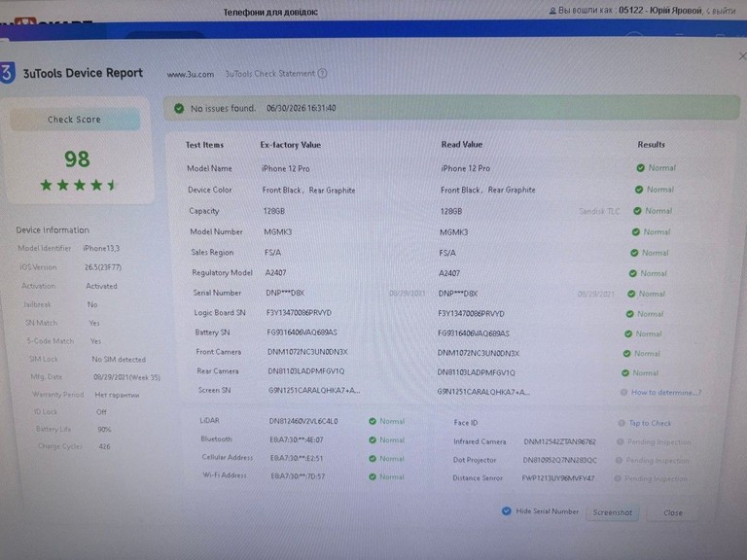This screenshot has width=747, height=560.
Task: Open the 3uTools Check Statement link
Action: click(269, 73)
